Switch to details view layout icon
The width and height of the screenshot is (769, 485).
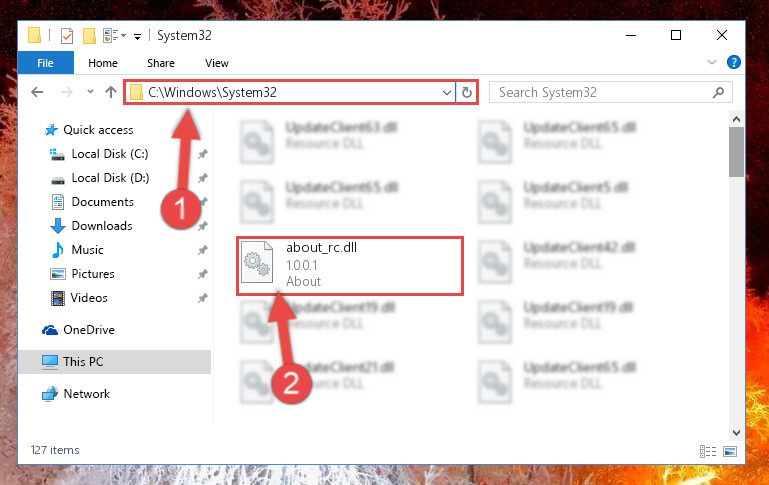708,451
